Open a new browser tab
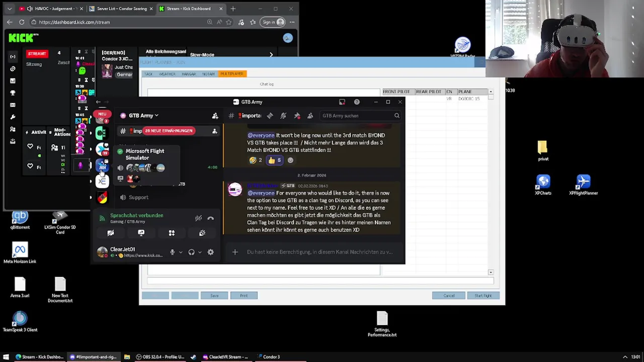644x362 pixels. coord(233,9)
